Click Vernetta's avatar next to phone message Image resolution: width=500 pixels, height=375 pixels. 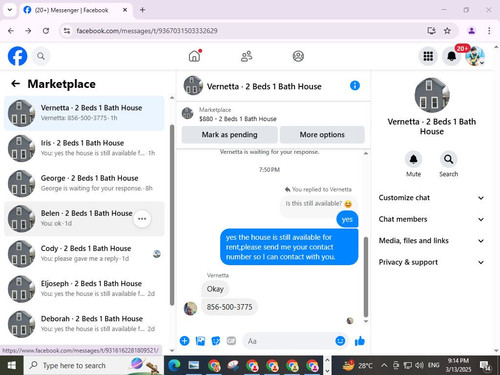point(190,308)
